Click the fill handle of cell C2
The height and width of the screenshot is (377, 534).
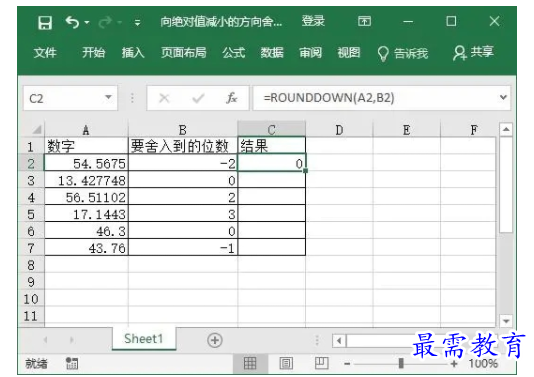305,171
